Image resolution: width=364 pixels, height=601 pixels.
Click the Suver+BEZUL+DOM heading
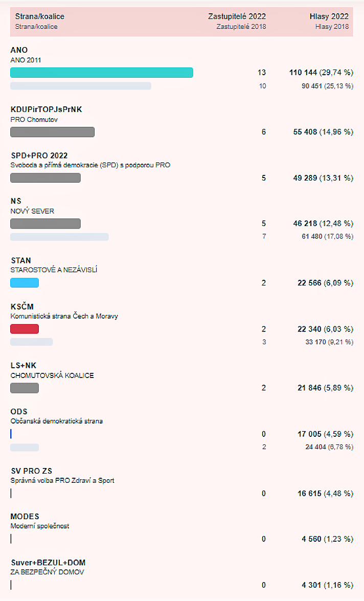coord(48,562)
